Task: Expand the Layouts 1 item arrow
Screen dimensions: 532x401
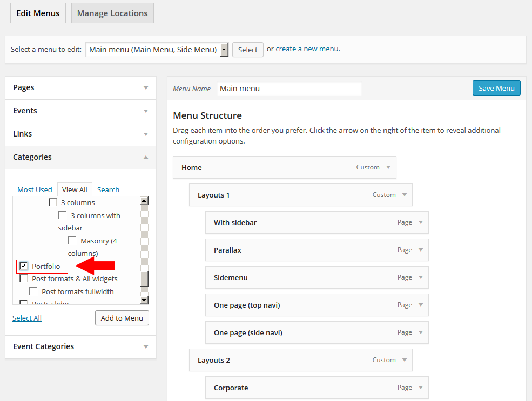Action: (x=404, y=195)
